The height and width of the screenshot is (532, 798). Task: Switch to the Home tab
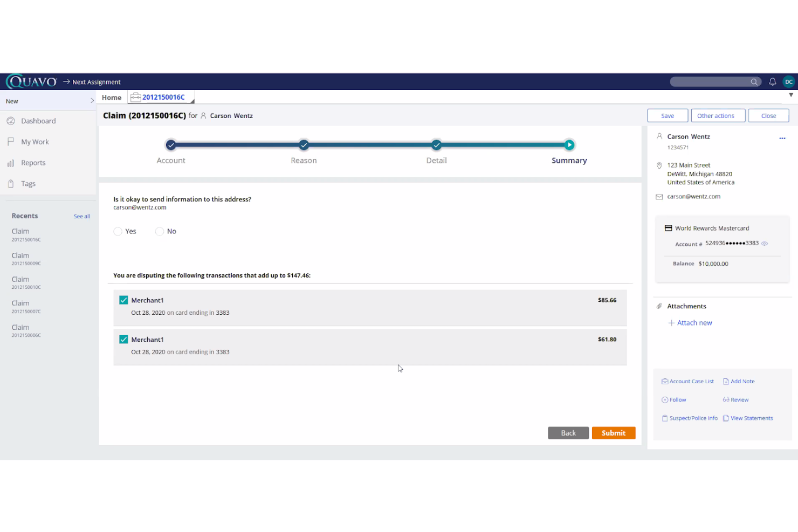click(111, 97)
